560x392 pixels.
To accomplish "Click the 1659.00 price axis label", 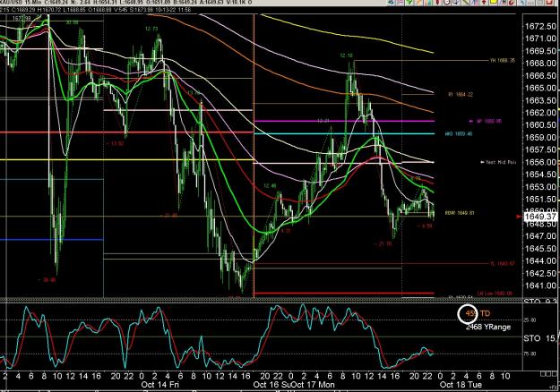I will point(540,137).
